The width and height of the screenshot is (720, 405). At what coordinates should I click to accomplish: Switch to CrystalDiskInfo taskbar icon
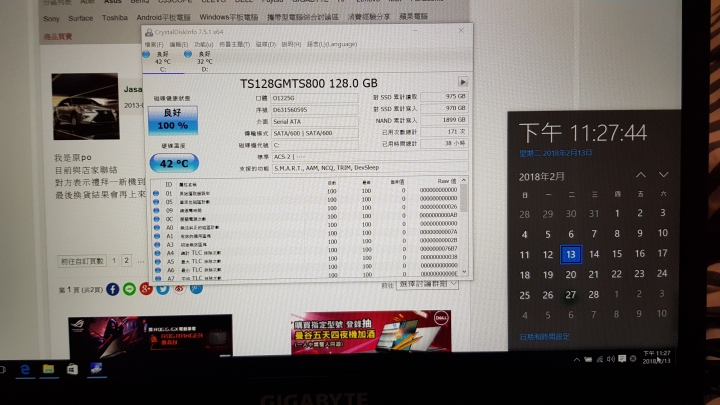click(96, 368)
